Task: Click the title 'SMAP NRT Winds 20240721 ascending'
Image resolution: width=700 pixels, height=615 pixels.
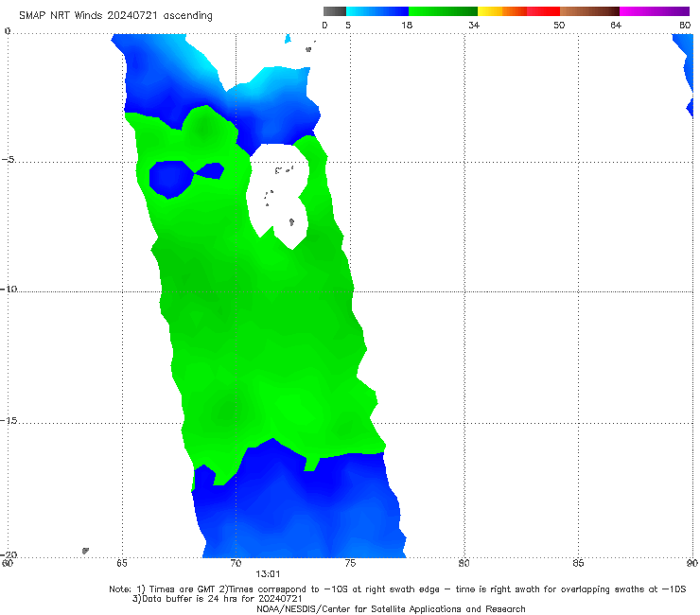Action: coord(115,15)
